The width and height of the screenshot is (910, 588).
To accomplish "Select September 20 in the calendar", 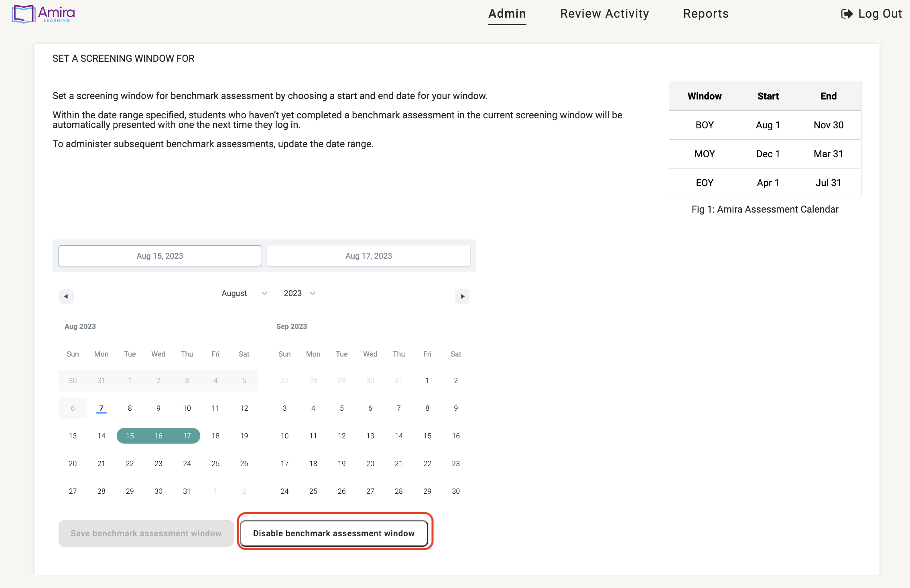I will pyautogui.click(x=370, y=464).
